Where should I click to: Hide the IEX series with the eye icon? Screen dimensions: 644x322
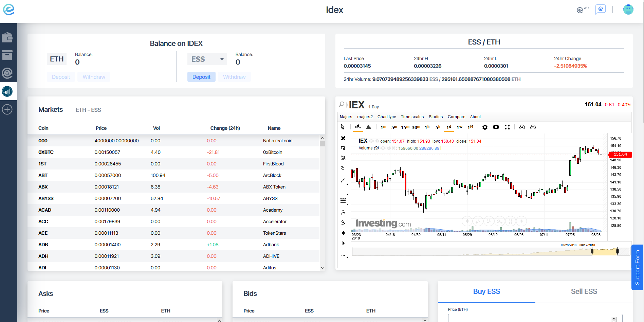(371, 141)
